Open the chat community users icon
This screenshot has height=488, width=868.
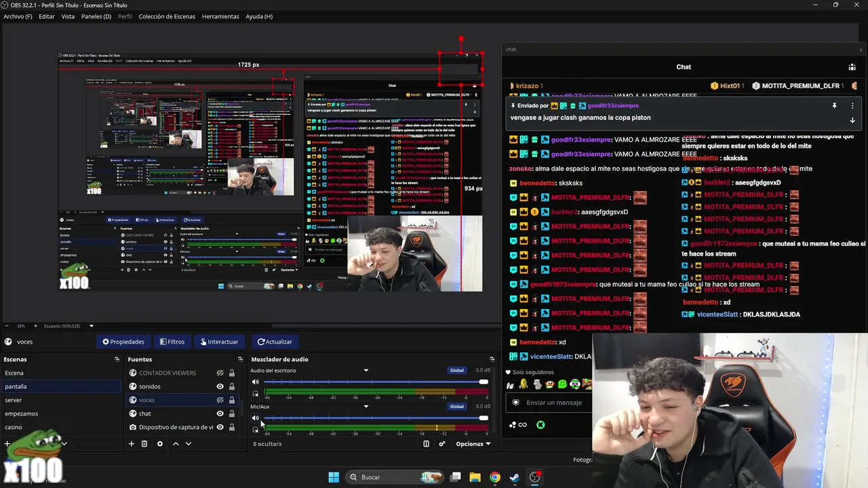point(852,67)
